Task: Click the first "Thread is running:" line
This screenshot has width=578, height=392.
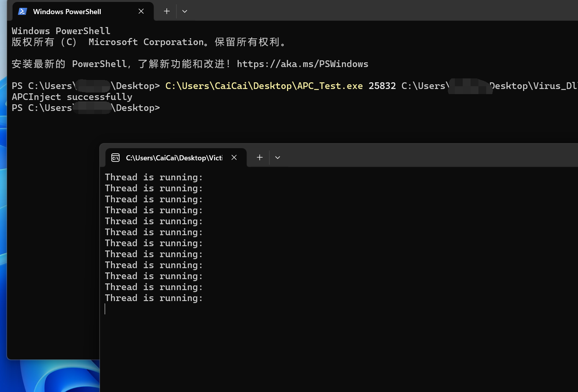Action: [154, 177]
